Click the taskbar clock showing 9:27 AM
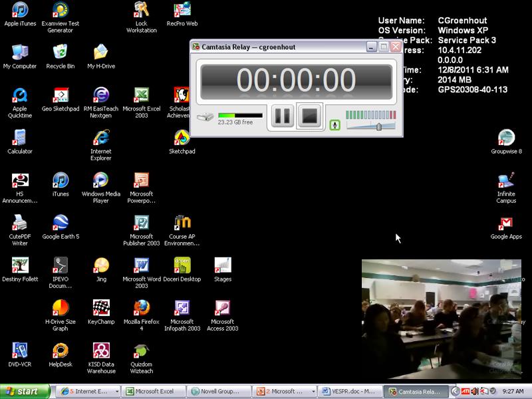Viewport: 532px width, 399px height. [x=513, y=392]
